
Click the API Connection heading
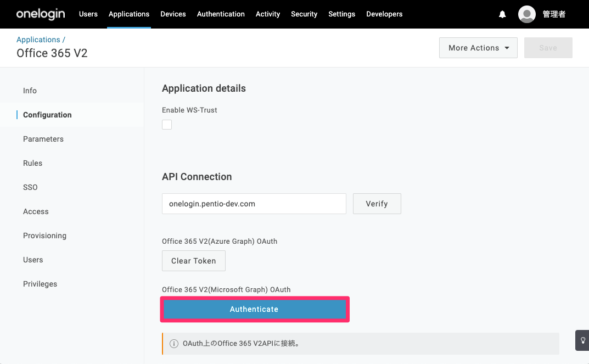(197, 177)
